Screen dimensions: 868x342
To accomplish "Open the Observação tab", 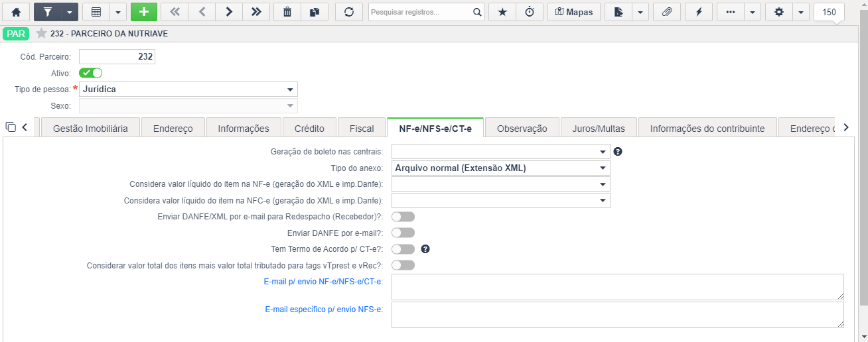I will coord(522,129).
